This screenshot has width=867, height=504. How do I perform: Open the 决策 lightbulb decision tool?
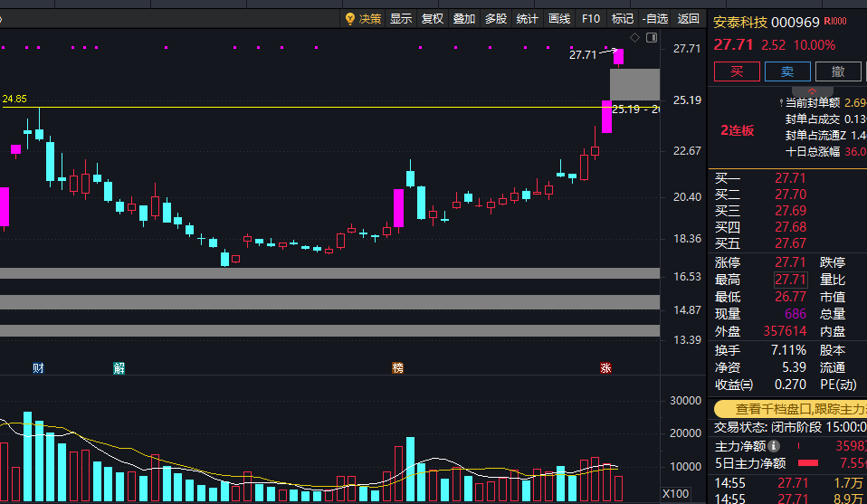click(363, 19)
